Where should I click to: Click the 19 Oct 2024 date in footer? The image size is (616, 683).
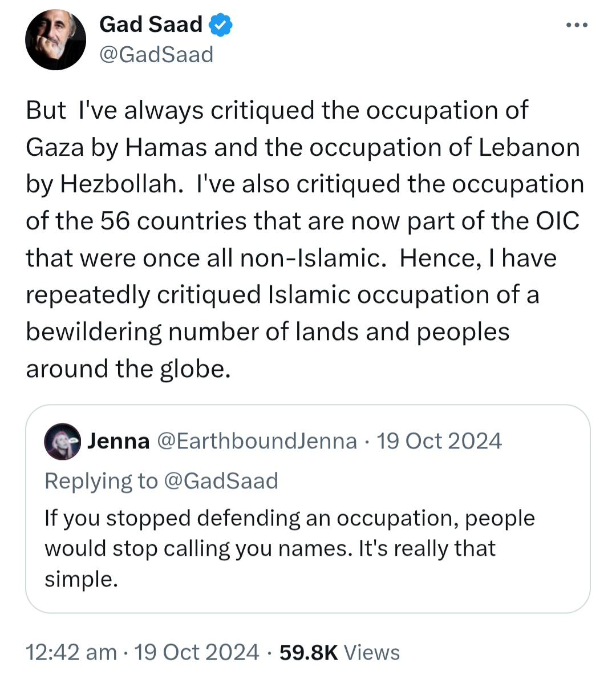point(197,652)
